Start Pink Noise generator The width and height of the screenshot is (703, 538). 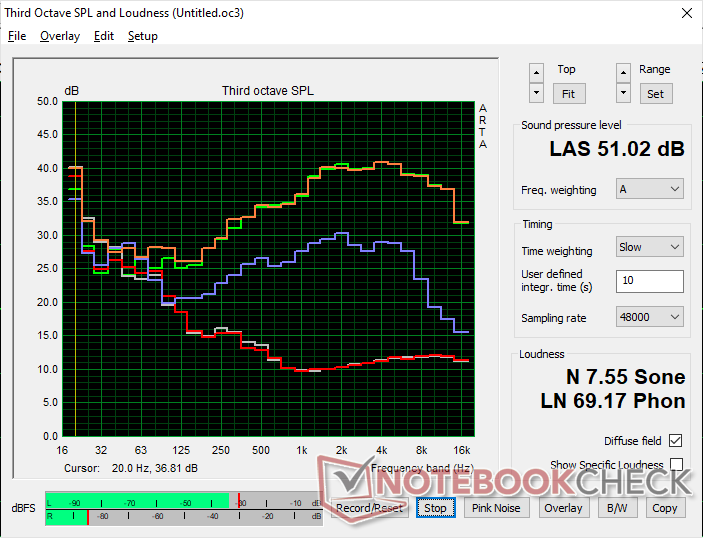[496, 508]
